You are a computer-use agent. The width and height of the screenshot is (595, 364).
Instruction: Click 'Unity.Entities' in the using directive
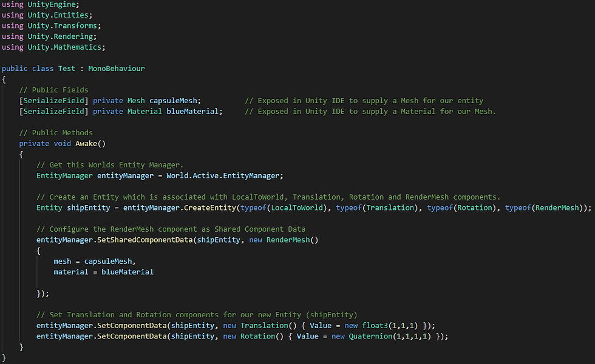58,15
